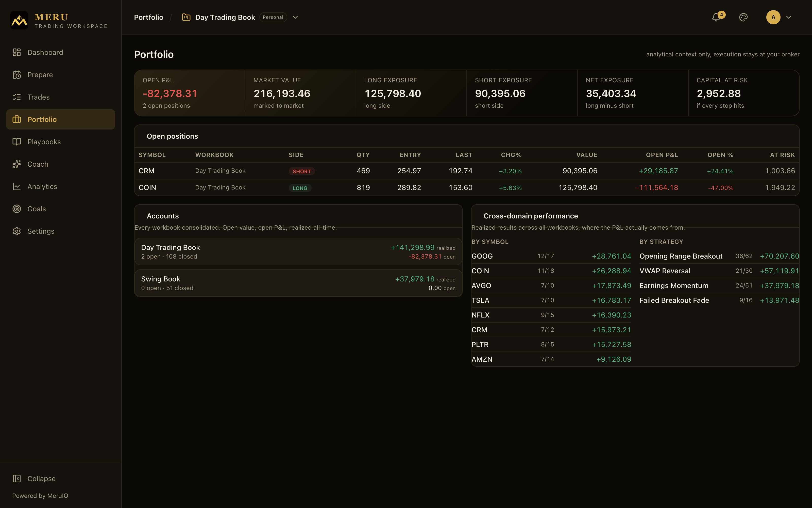
Task: Click the Playbooks open-book icon
Action: tap(17, 142)
